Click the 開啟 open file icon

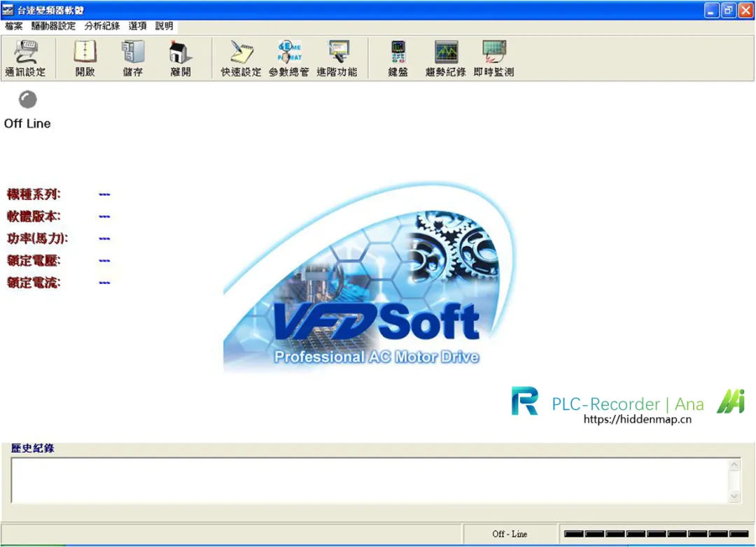[85, 58]
